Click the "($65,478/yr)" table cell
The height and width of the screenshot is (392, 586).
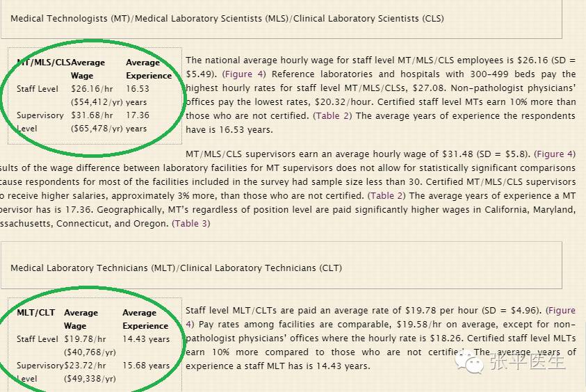point(97,129)
